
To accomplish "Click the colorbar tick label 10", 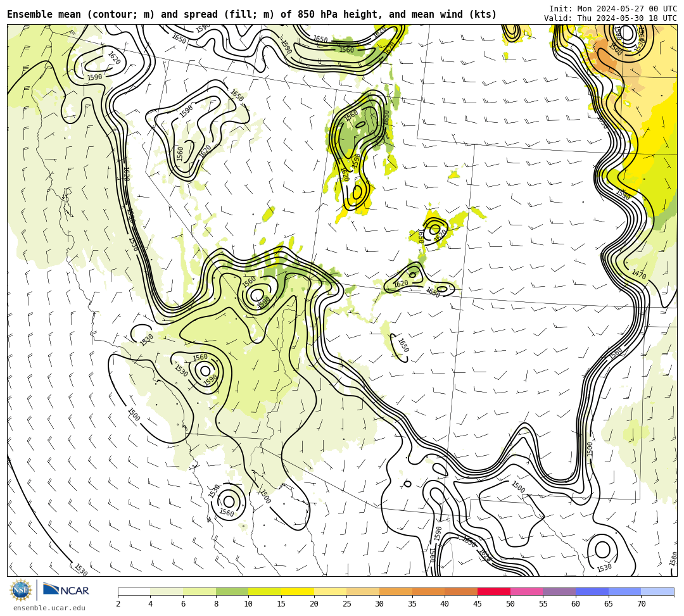I will 249,604.
